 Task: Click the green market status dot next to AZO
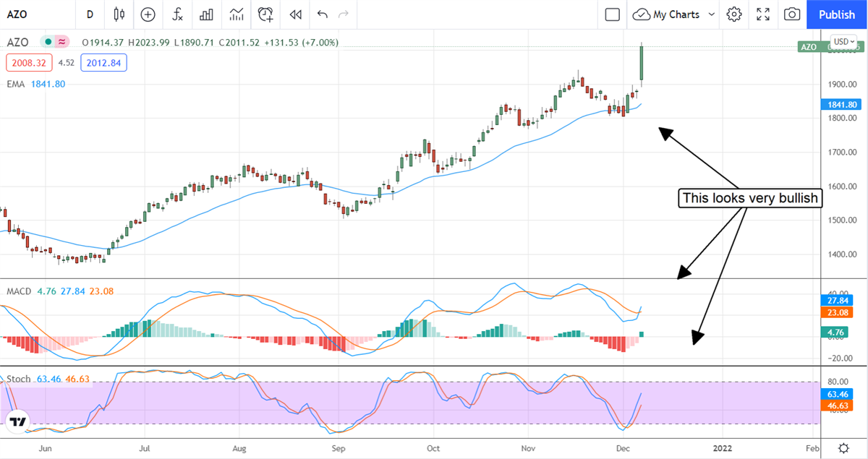point(48,43)
